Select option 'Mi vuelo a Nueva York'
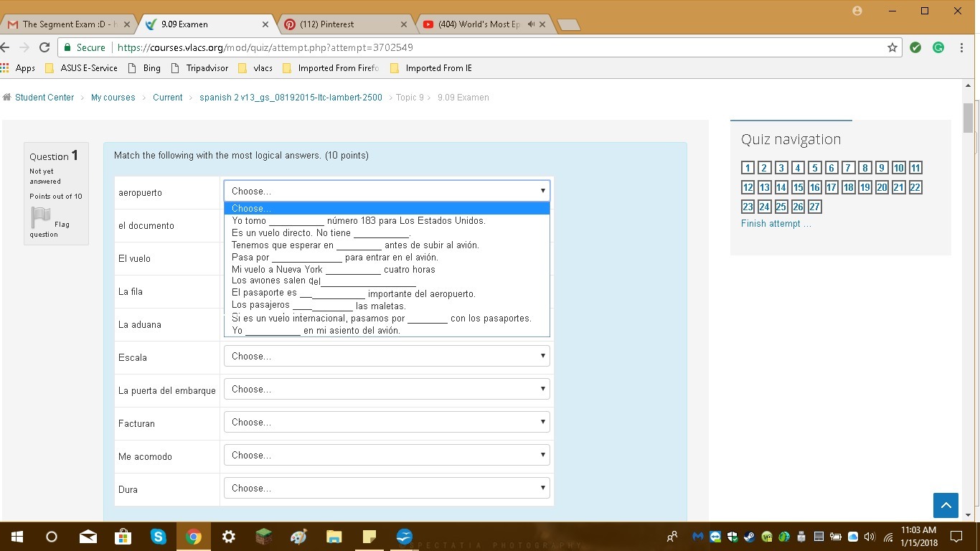Screen dimensions: 980x551 pos(387,269)
